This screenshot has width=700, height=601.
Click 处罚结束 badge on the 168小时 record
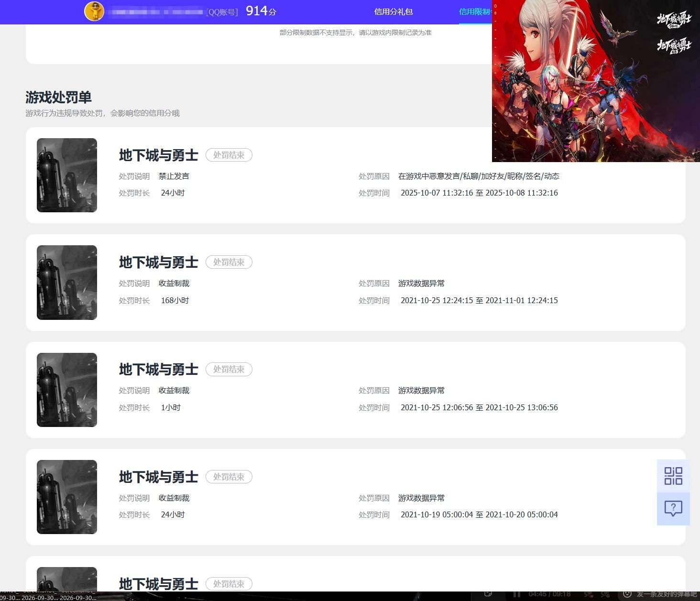(x=229, y=262)
